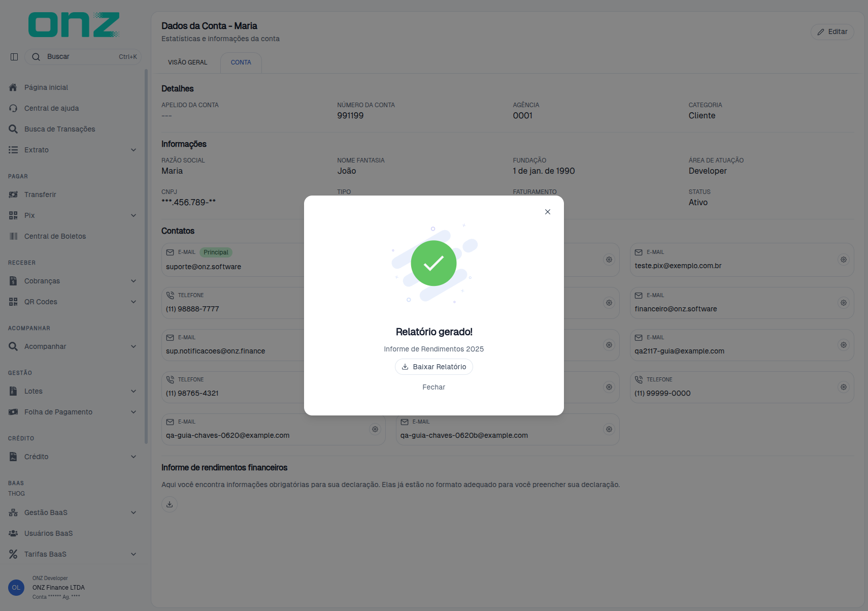Click settings icon for qa-guia-chaves-0620@example.com
This screenshot has height=611, width=868.
(375, 429)
